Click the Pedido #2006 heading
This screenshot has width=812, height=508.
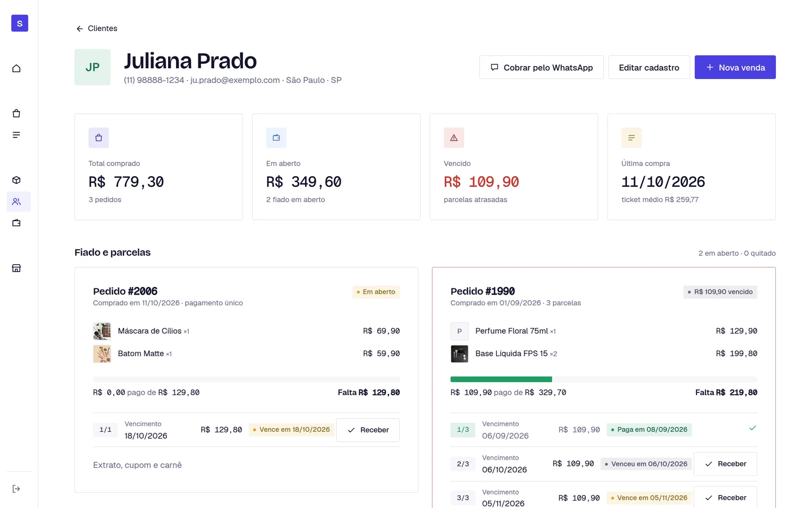(x=125, y=291)
